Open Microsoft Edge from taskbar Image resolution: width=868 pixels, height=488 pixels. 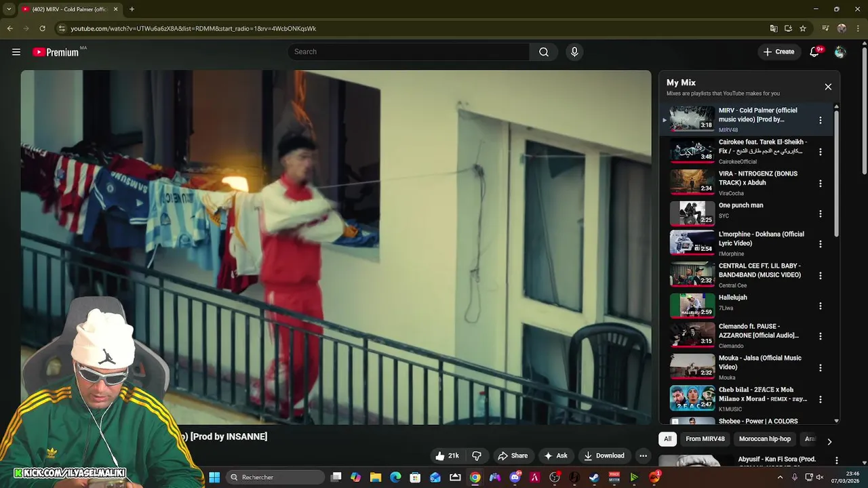tap(395, 477)
